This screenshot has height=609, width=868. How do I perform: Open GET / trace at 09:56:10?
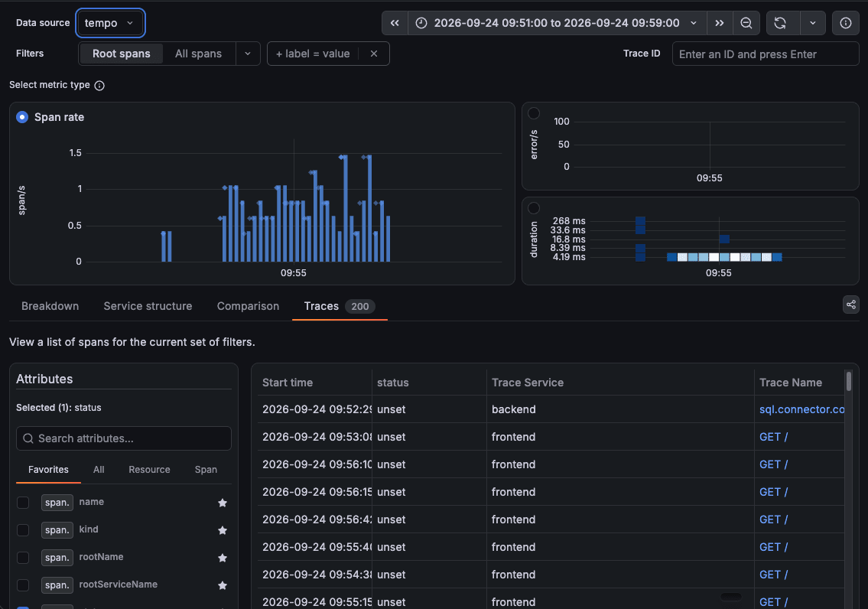[x=773, y=464]
